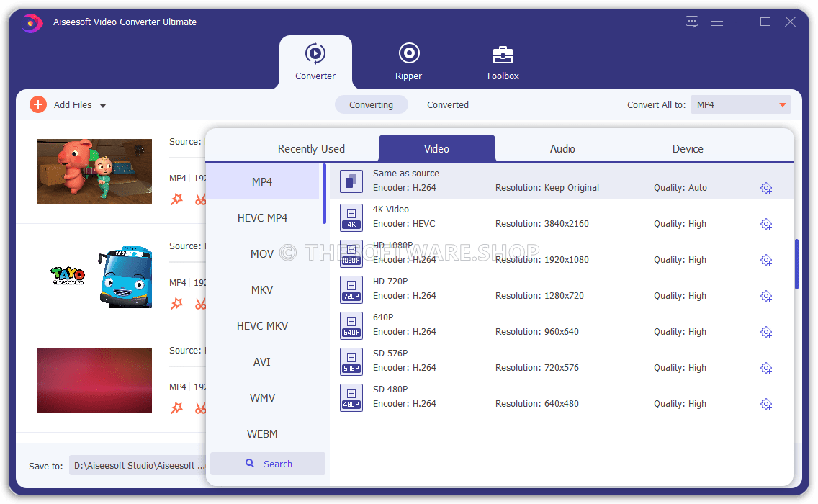
Task: Click the format list scrollbar
Action: (324, 194)
